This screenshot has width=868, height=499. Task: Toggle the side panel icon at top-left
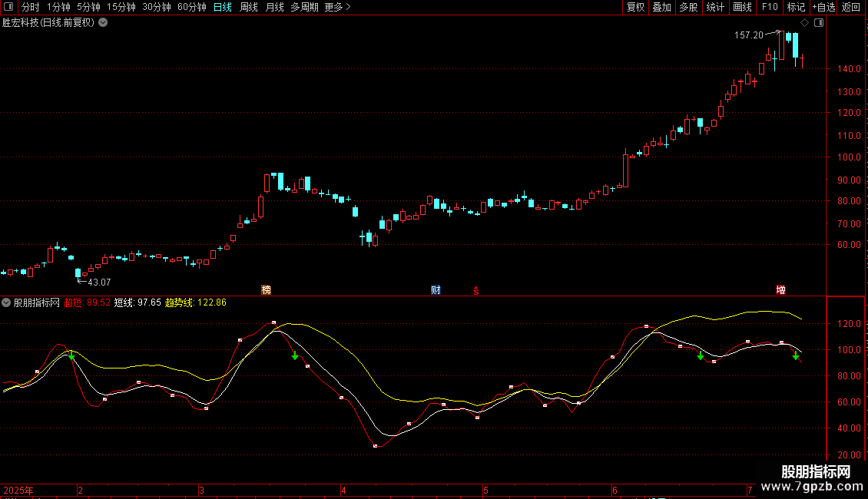tap(8, 7)
